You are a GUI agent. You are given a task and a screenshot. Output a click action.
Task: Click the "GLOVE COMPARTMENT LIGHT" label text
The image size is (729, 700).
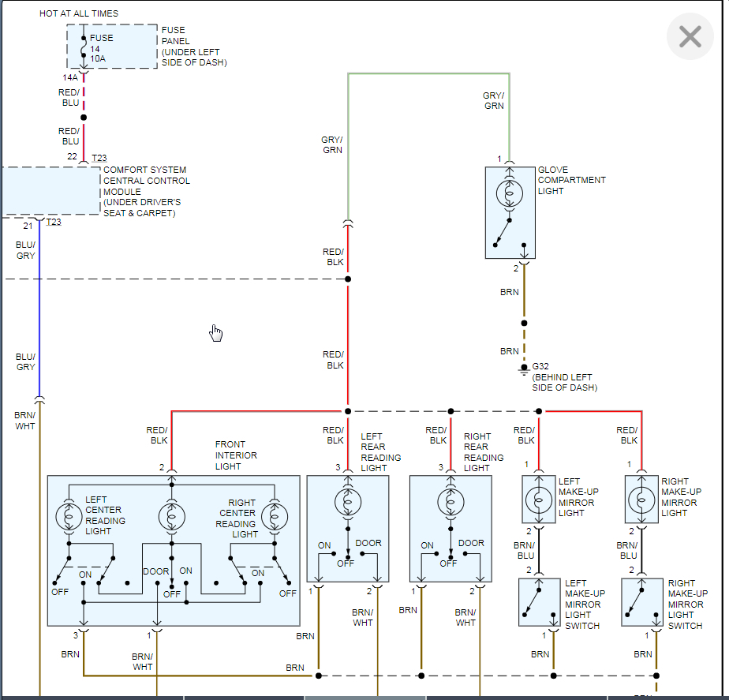coord(571,180)
